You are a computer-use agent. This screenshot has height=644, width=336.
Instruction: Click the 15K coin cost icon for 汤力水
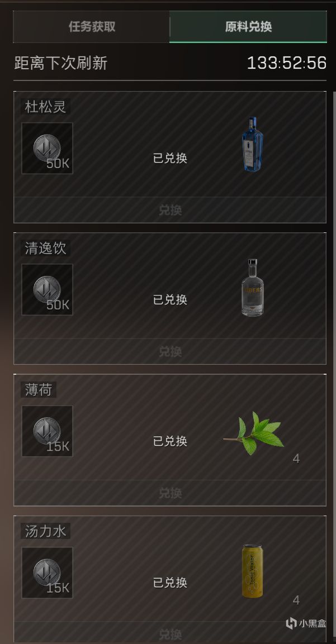pos(48,573)
